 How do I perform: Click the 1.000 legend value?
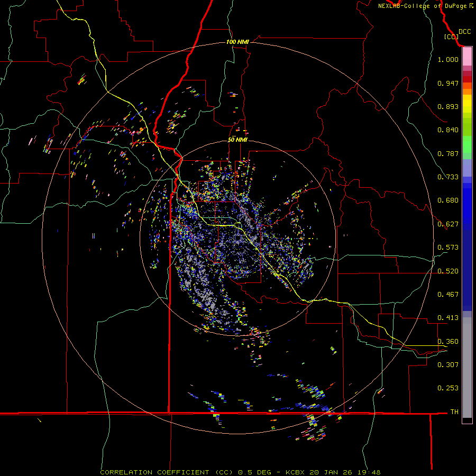448,59
